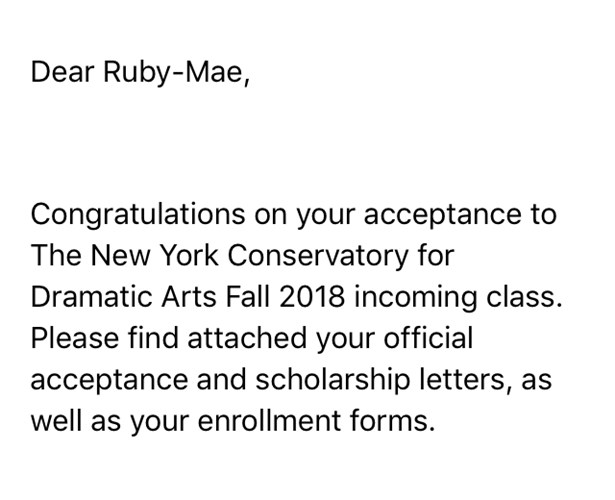
Task: Click the word York in the school name
Action: [190, 255]
